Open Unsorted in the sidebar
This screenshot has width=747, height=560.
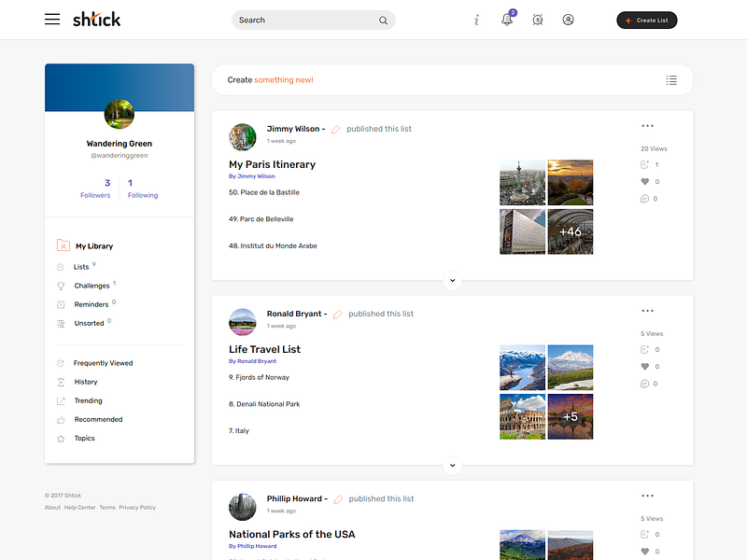[x=89, y=323]
